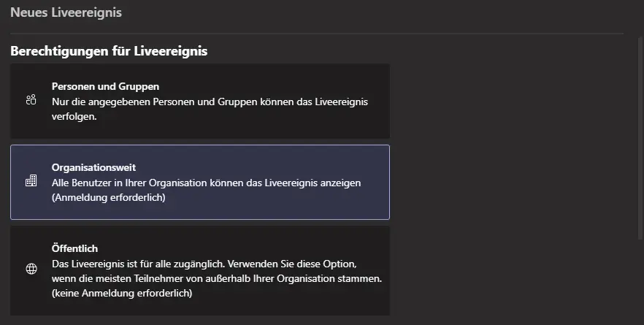Image resolution: width=644 pixels, height=325 pixels.
Task: Click the building icon for Organisationsweit
Action: click(31, 180)
